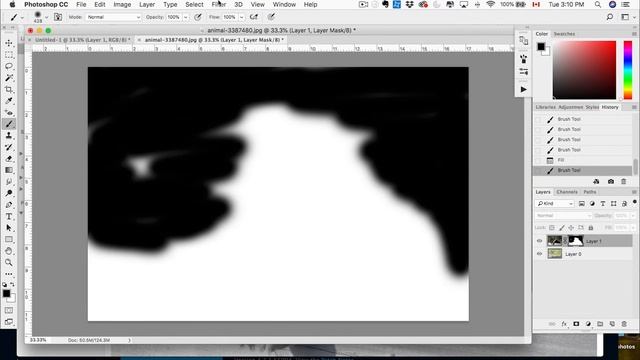This screenshot has width=640, height=360.
Task: Select the Eraser tool
Action: pyautogui.click(x=9, y=159)
